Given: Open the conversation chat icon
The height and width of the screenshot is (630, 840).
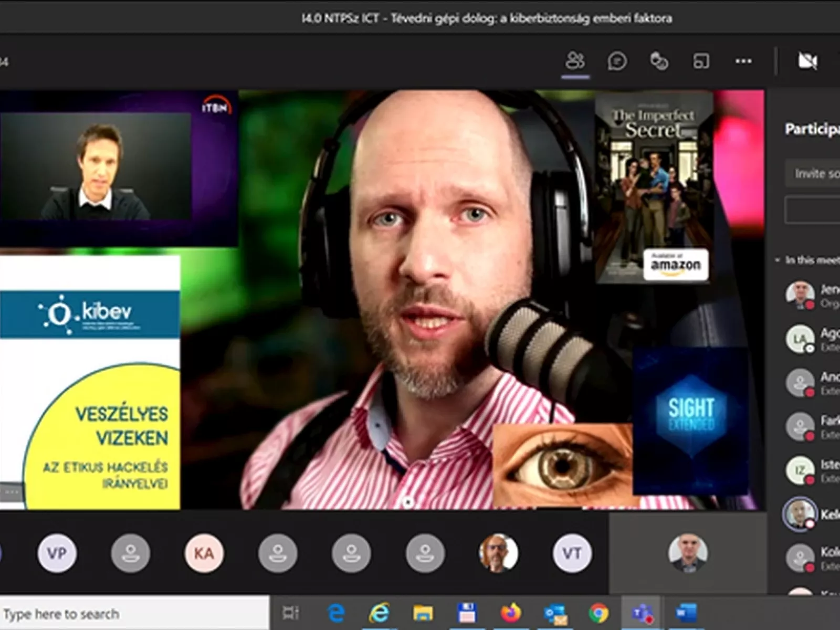Looking at the screenshot, I should click(x=617, y=61).
